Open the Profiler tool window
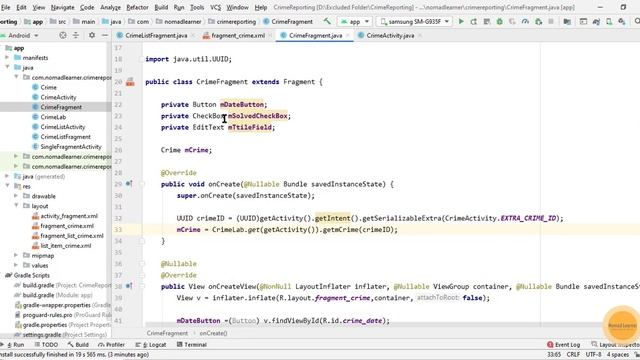Image resolution: width=640 pixels, height=360 pixels. click(x=111, y=345)
